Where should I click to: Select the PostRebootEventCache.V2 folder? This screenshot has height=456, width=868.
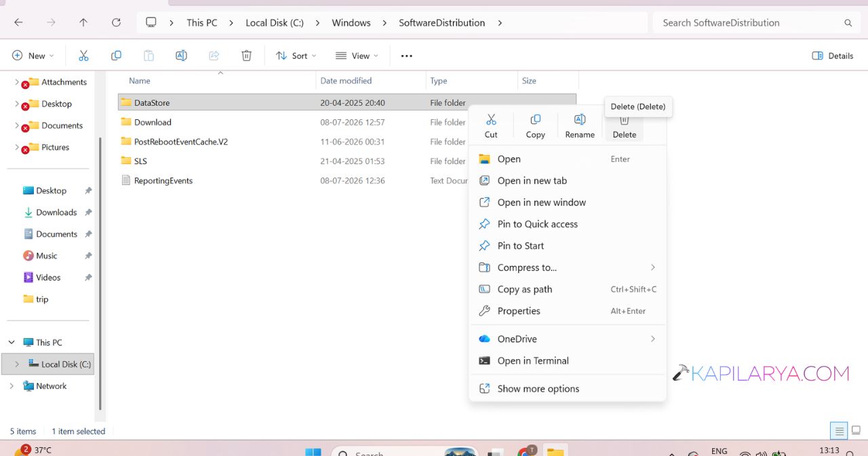tap(347, 142)
